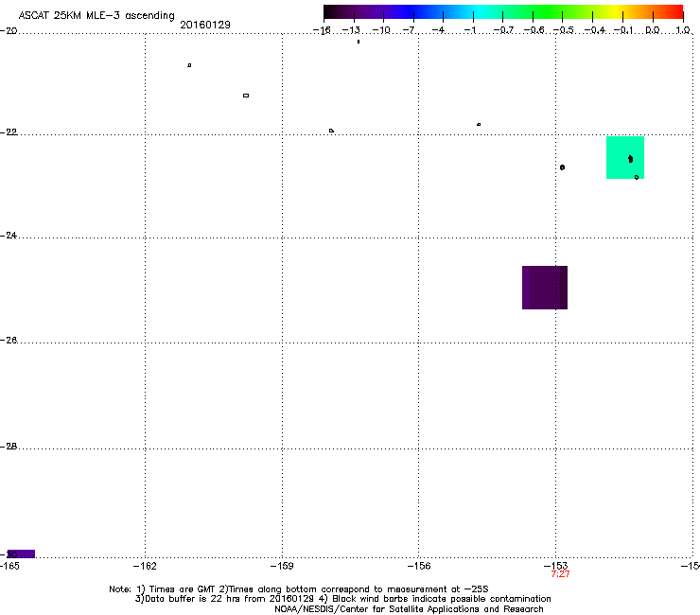
Task: Click the -162 longitude axis label
Action: tap(145, 567)
